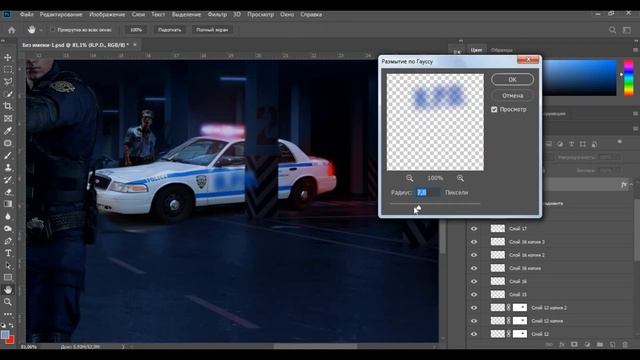Select the Clone Stamp tool
Image resolution: width=640 pixels, height=360 pixels.
tap(8, 167)
